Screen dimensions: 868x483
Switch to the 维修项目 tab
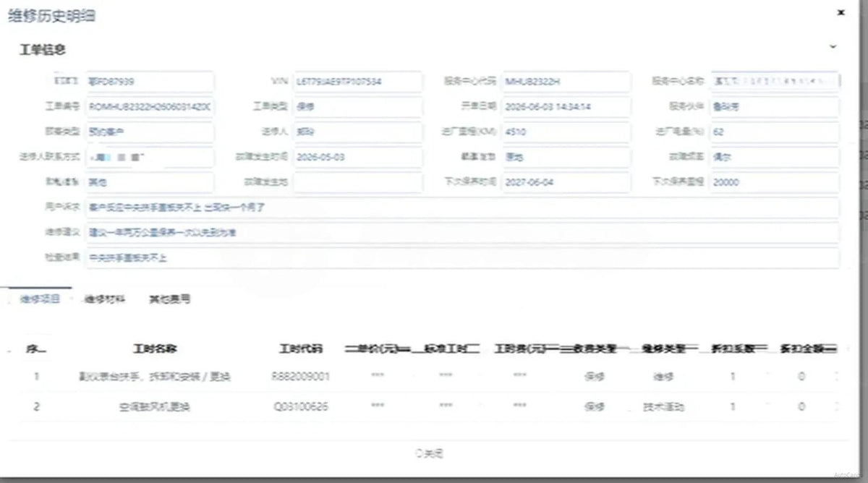pos(41,299)
